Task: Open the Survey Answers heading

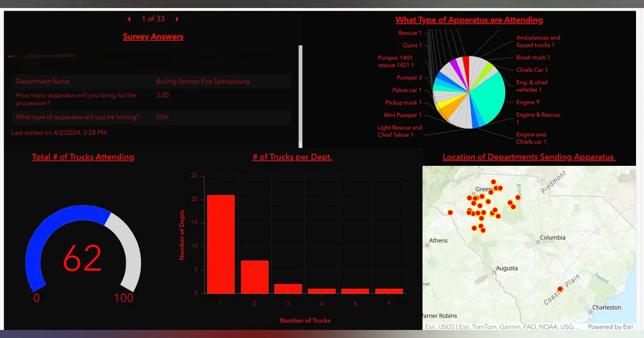Action: coord(153,36)
